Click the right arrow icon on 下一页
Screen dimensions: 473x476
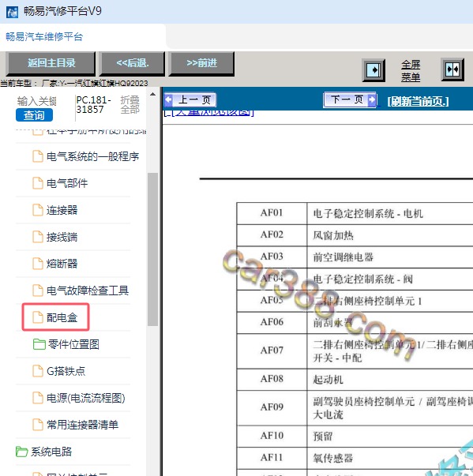(371, 99)
